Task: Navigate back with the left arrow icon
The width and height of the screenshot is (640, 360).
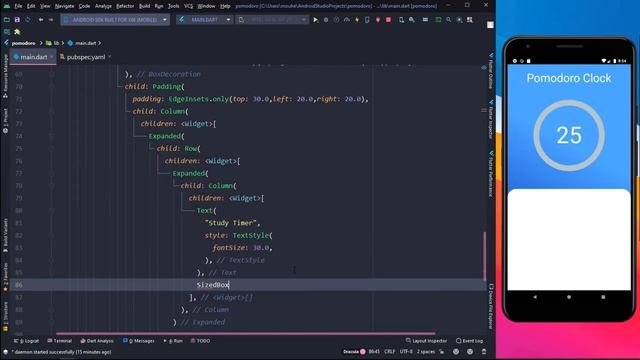Action: (x=41, y=20)
